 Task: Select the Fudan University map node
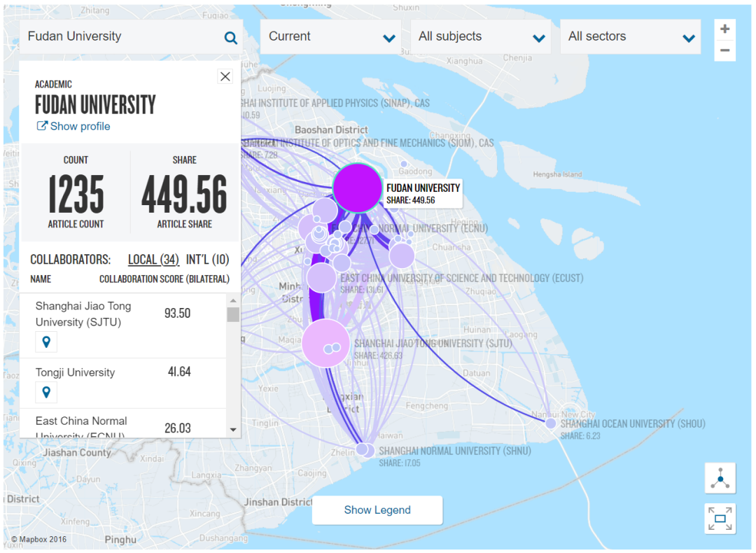pos(357,188)
